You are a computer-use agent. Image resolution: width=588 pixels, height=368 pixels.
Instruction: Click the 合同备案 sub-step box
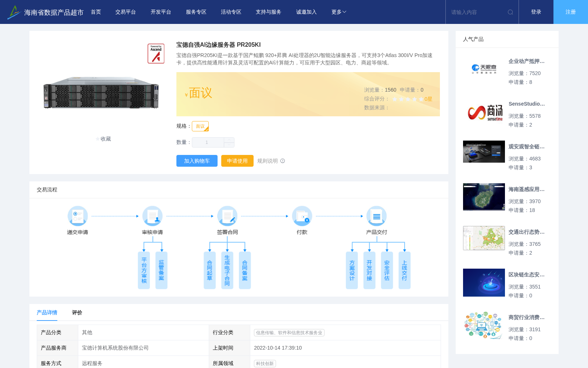pyautogui.click(x=245, y=270)
